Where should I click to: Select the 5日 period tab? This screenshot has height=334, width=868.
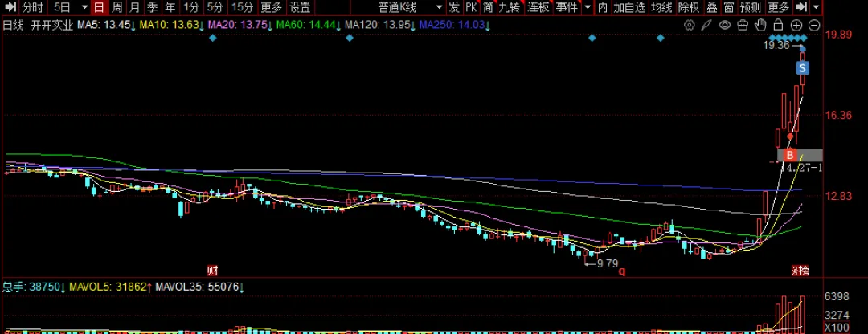63,8
